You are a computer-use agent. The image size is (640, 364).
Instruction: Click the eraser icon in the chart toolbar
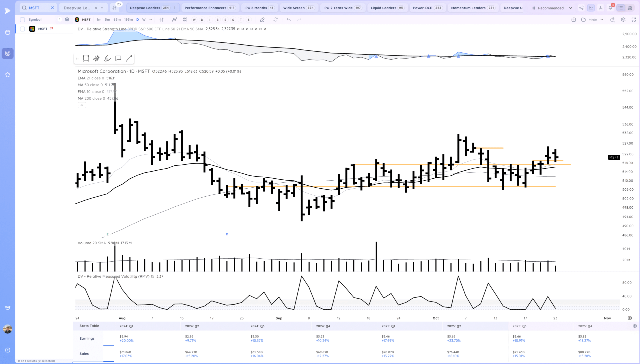[x=262, y=19]
